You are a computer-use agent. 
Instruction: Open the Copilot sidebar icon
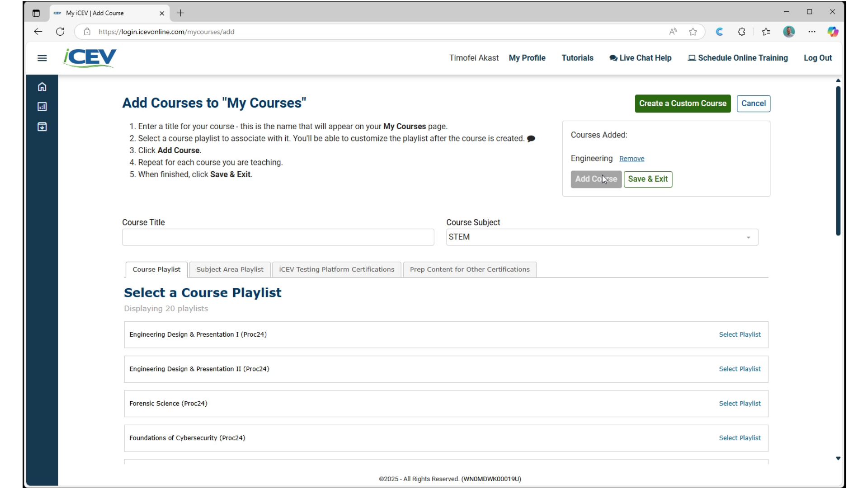pyautogui.click(x=833, y=32)
